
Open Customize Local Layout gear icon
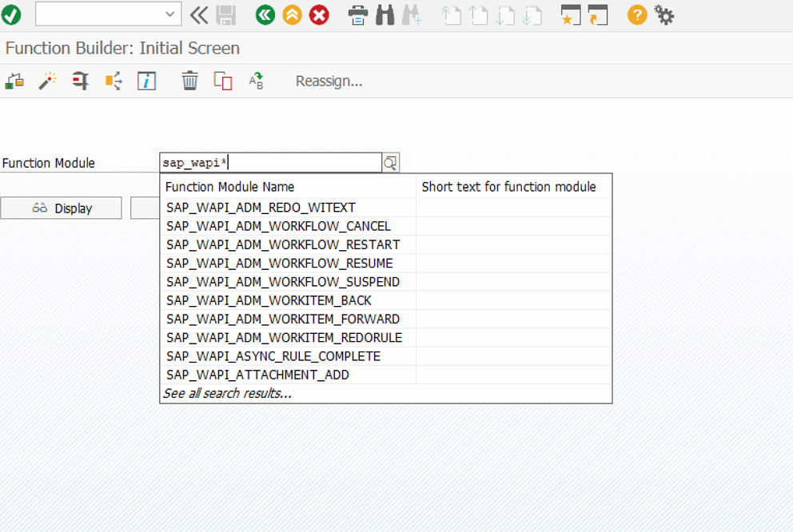pos(664,15)
